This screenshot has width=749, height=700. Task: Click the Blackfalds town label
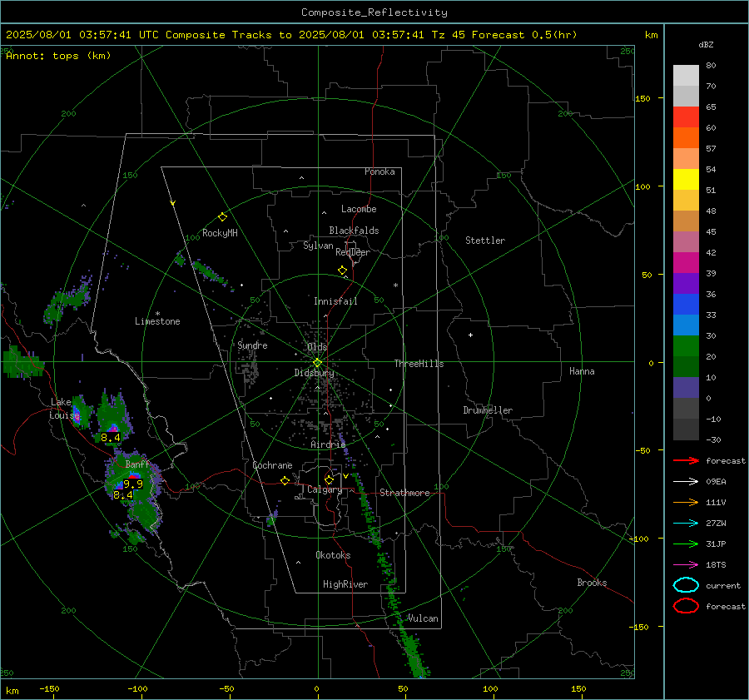point(354,231)
